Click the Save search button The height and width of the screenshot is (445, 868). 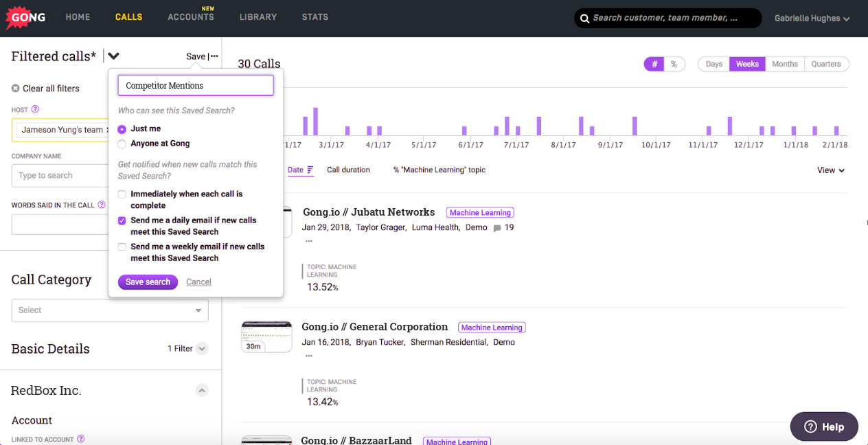pos(147,282)
